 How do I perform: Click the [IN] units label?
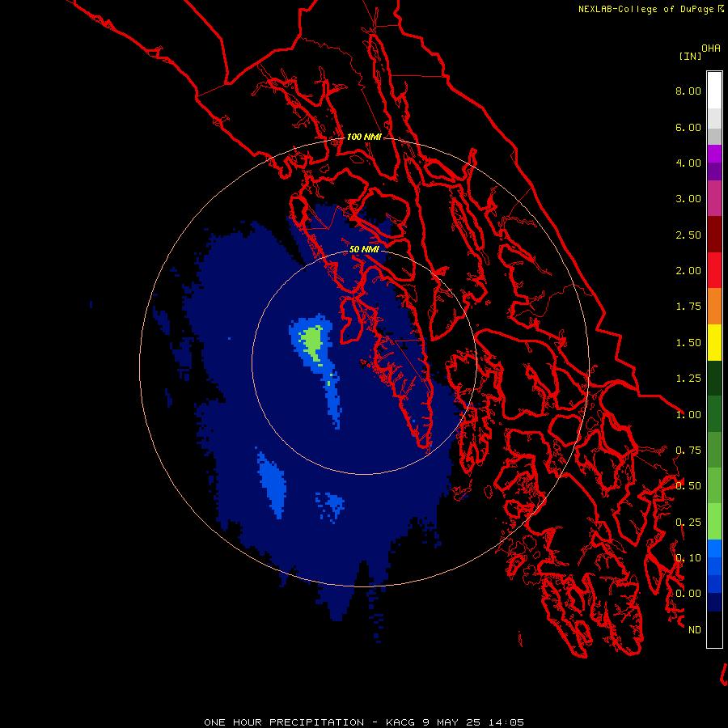(690, 56)
